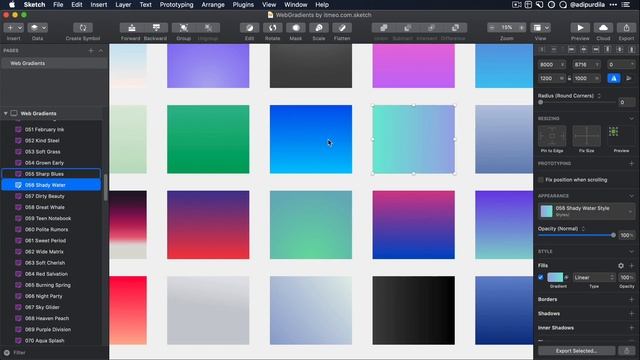Add a new page with plus icon
The image size is (640, 360).
91,51
